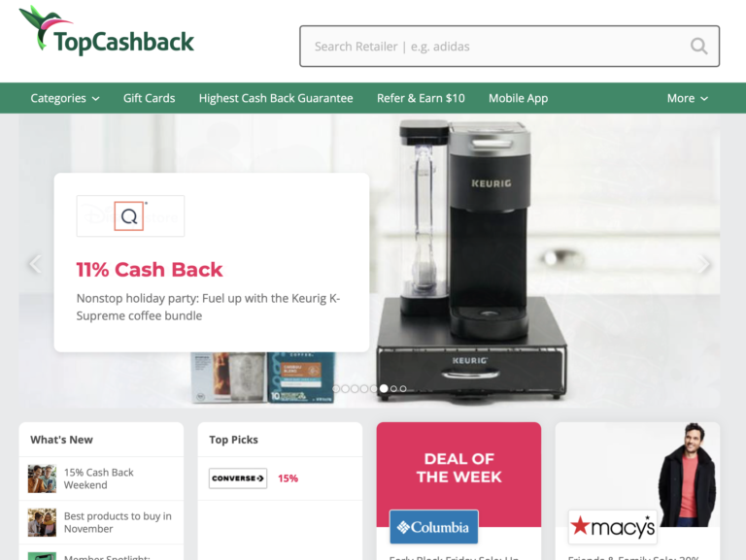
Task: Show previous carousel slide arrow
Action: click(x=35, y=264)
